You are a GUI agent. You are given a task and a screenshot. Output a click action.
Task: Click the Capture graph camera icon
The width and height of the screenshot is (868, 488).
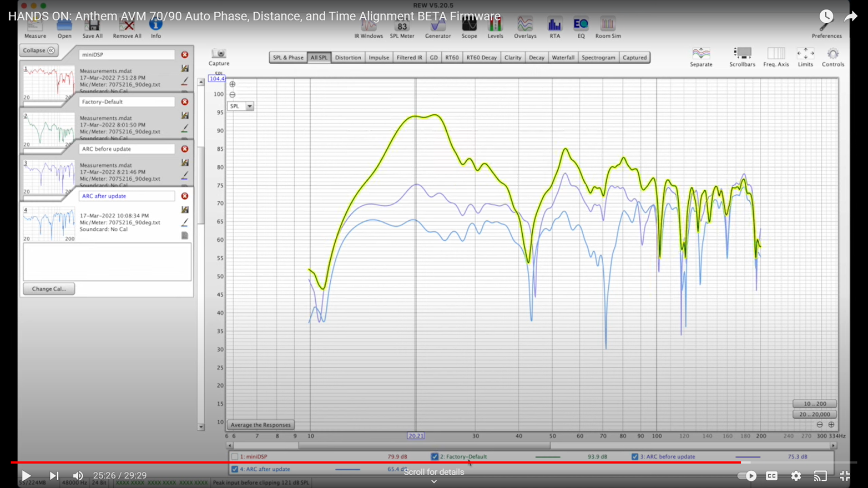point(219,54)
